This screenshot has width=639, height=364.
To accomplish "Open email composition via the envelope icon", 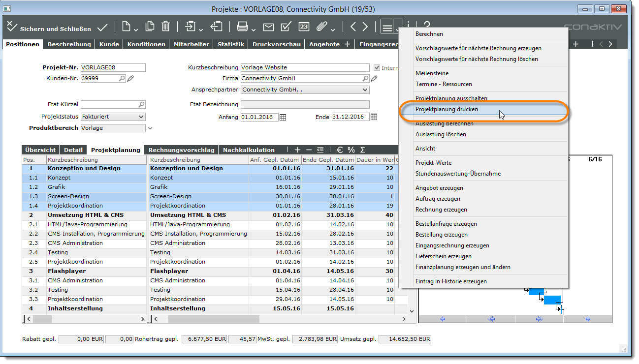I will (x=268, y=28).
